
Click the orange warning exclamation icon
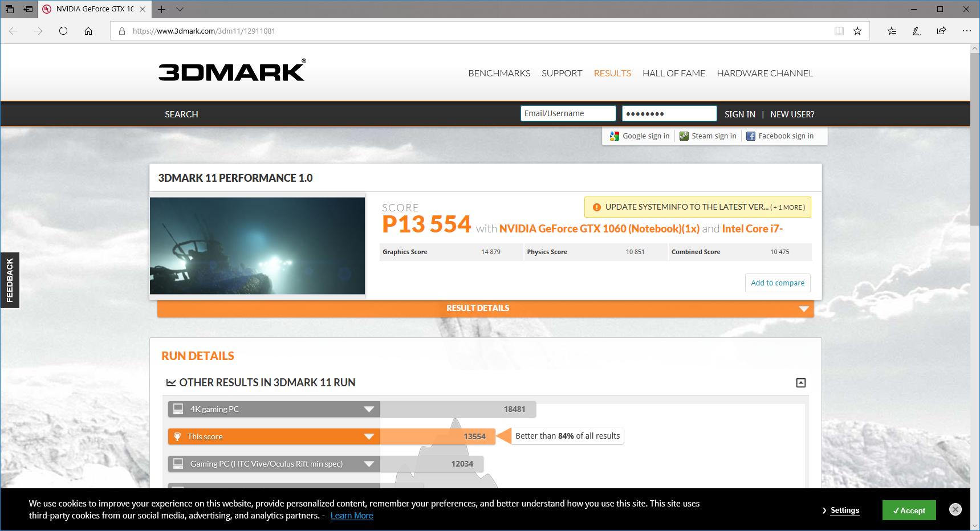tap(597, 207)
